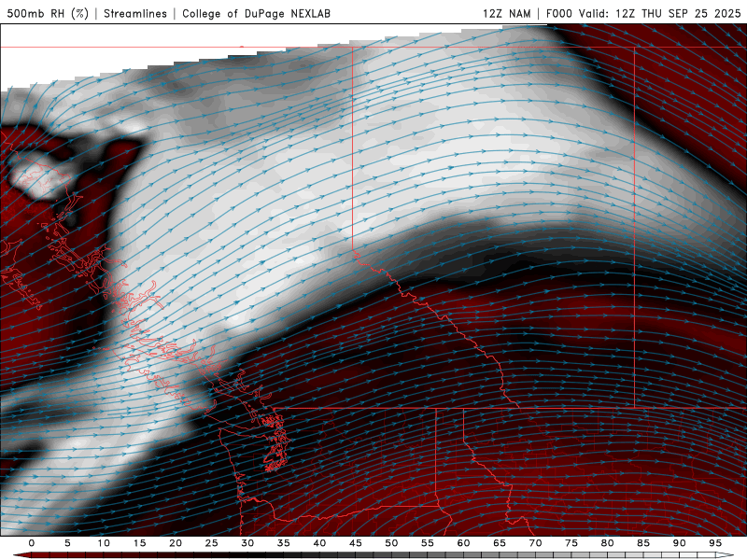
Task: Select the 30 label on color scale
Action: (x=247, y=543)
